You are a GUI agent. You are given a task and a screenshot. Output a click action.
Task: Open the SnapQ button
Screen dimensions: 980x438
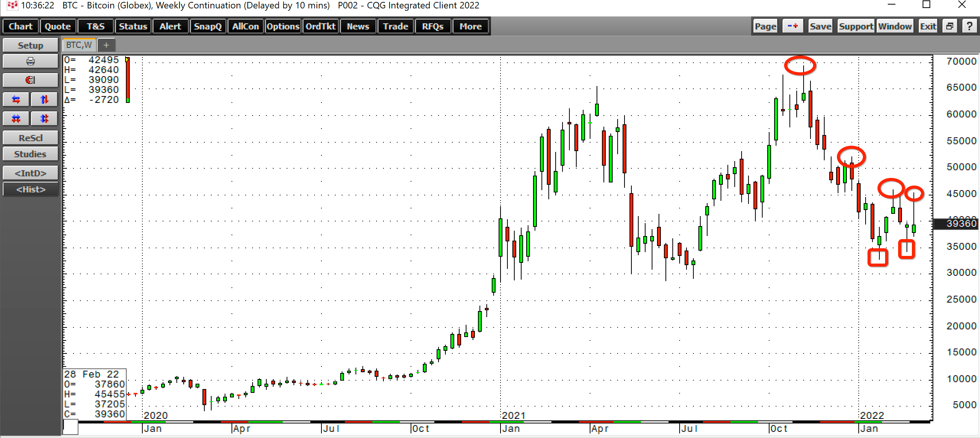208,26
